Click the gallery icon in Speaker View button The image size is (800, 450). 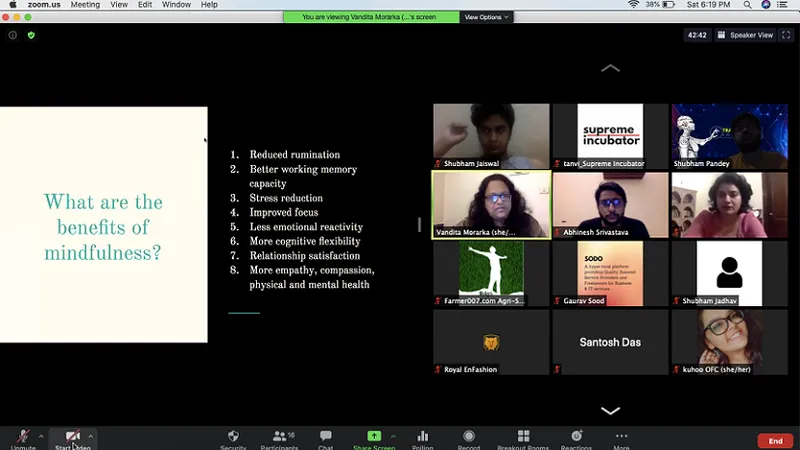(721, 35)
